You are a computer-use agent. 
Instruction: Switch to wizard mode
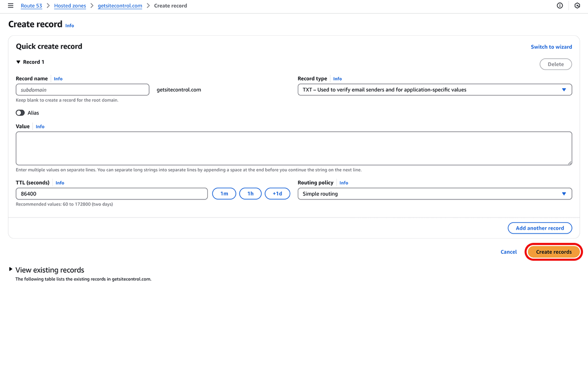551,47
